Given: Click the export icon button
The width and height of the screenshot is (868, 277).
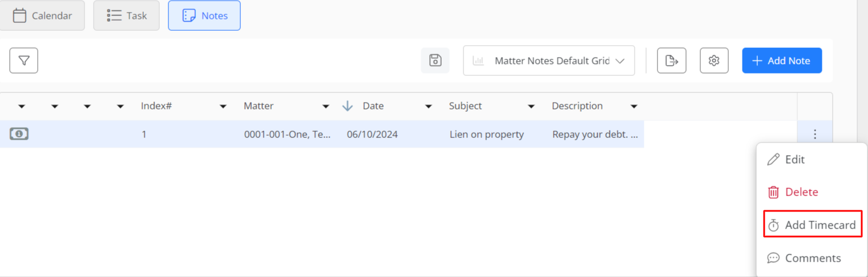Looking at the screenshot, I should tap(672, 60).
